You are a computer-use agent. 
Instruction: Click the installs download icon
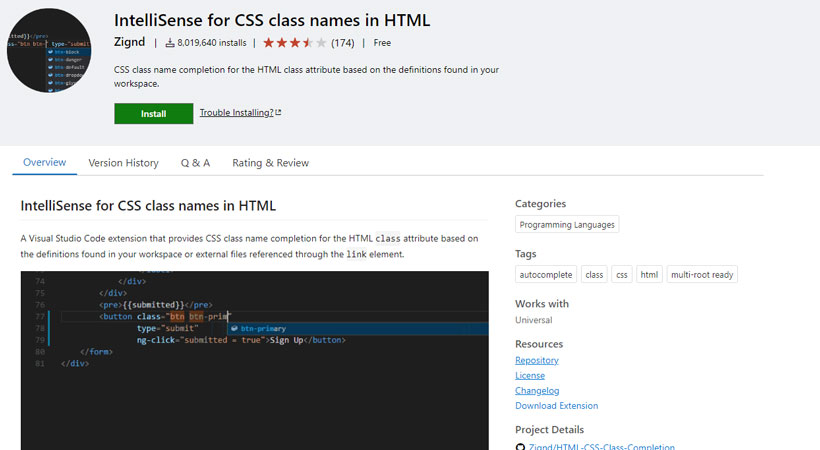point(170,43)
